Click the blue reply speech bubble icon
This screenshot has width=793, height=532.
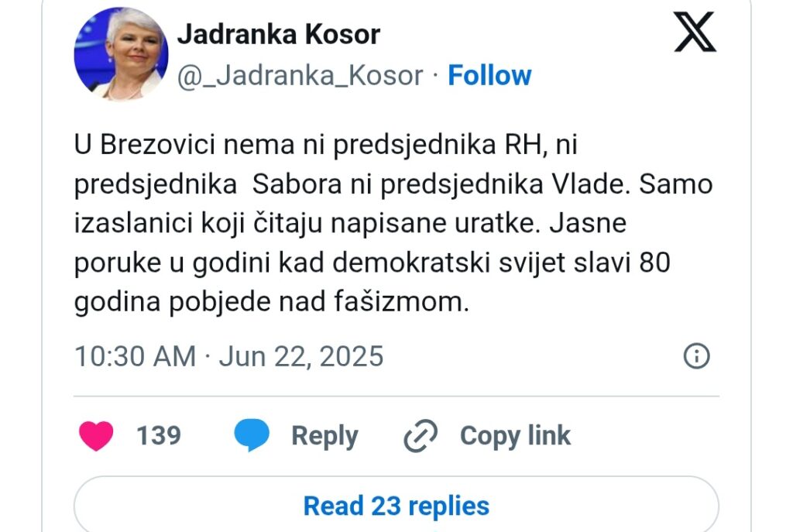[x=252, y=436]
